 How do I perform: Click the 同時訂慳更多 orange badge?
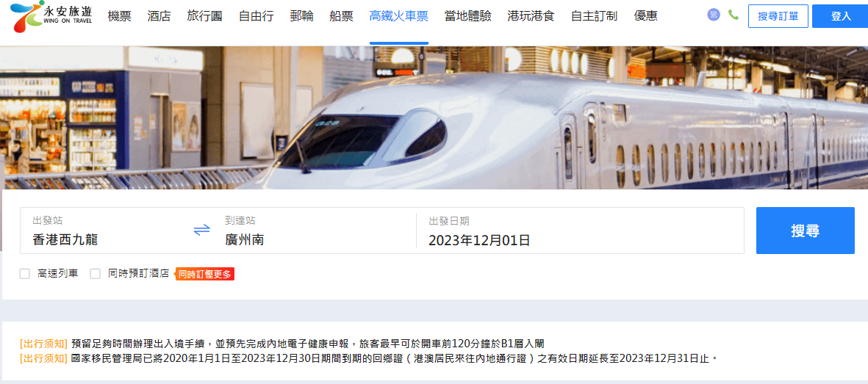[205, 274]
